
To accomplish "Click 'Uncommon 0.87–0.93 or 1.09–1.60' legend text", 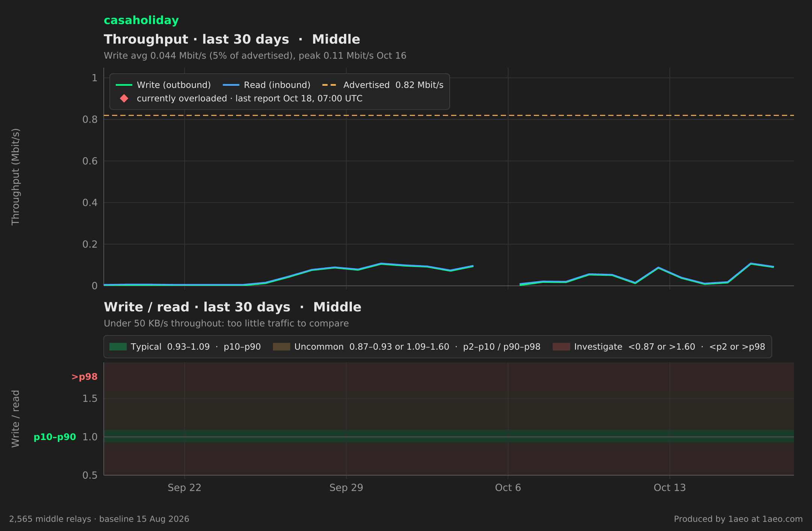I will pyautogui.click(x=417, y=347).
